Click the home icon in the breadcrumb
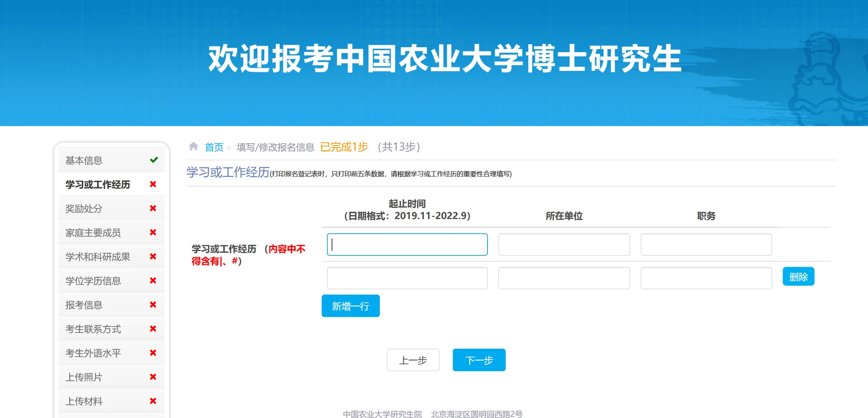Screen dimensions: 868x418 coord(193,146)
